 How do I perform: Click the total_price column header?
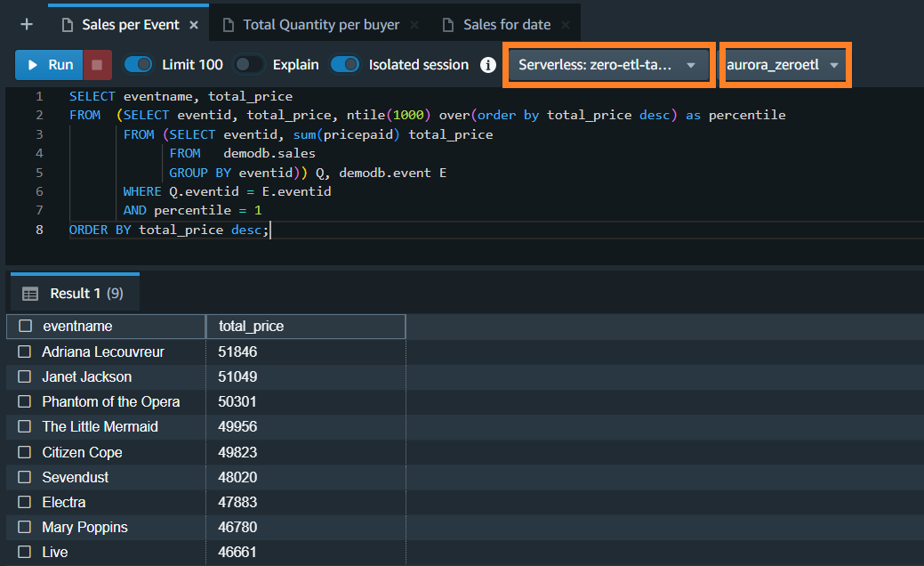pyautogui.click(x=252, y=327)
